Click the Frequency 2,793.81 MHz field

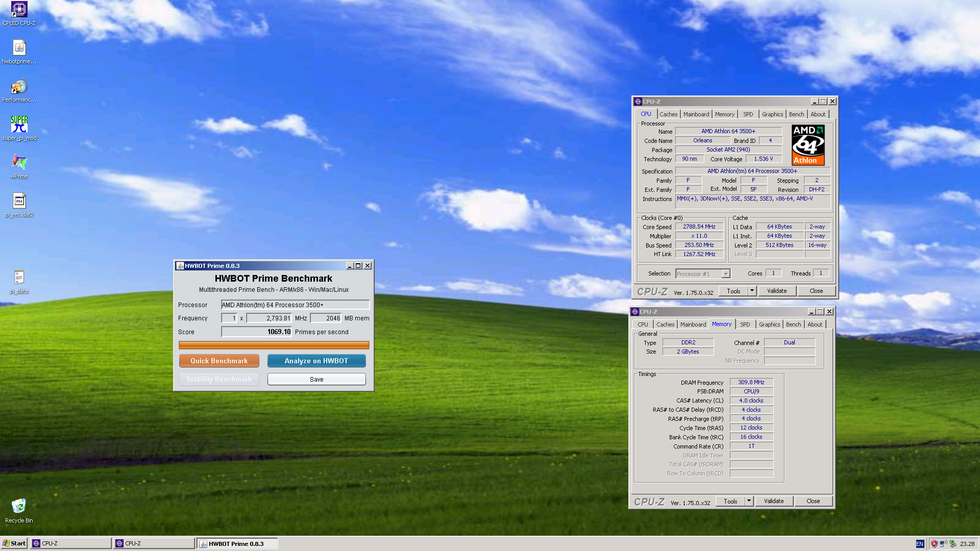point(269,318)
